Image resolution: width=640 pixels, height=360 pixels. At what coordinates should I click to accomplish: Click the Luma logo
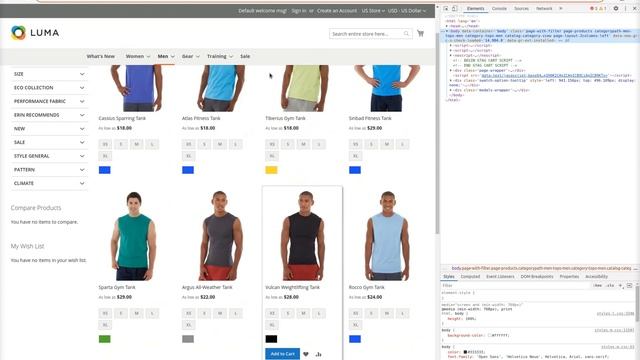(35, 33)
